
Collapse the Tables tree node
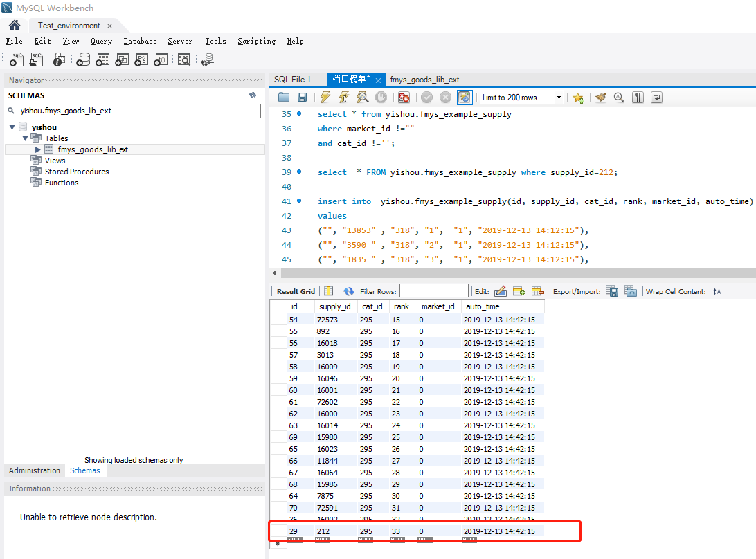point(25,138)
